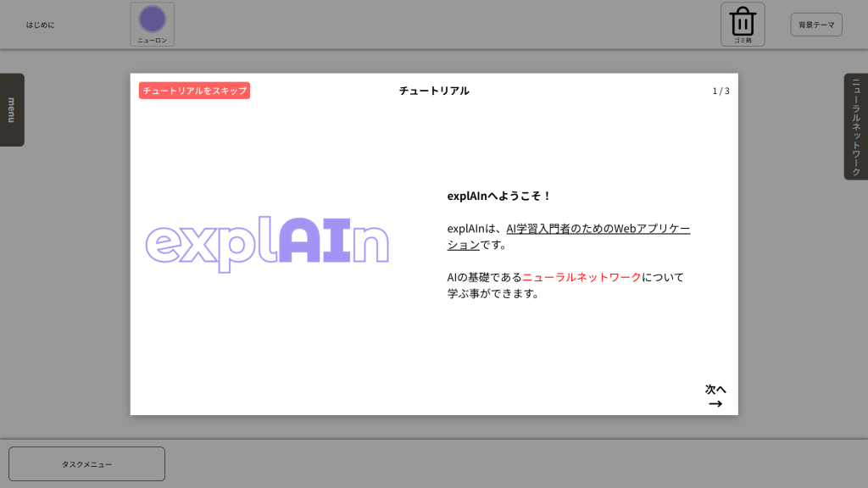Select the purple neuron circle icon
Viewport: 868px width, 488px height.
pos(152,19)
